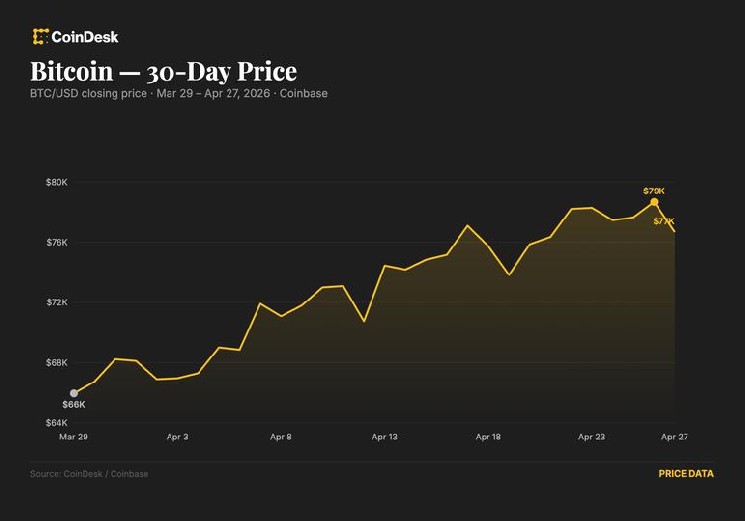Click the gray starting point marker dot
This screenshot has height=521, width=745.
pos(73,393)
